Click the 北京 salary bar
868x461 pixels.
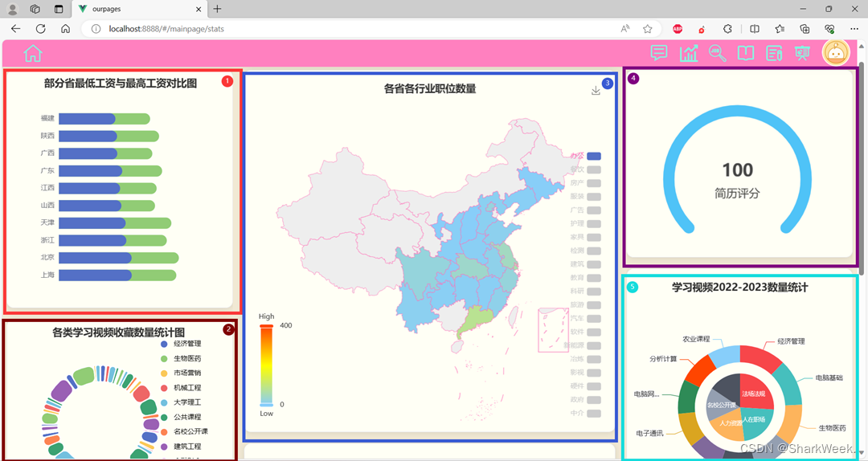[x=118, y=258]
